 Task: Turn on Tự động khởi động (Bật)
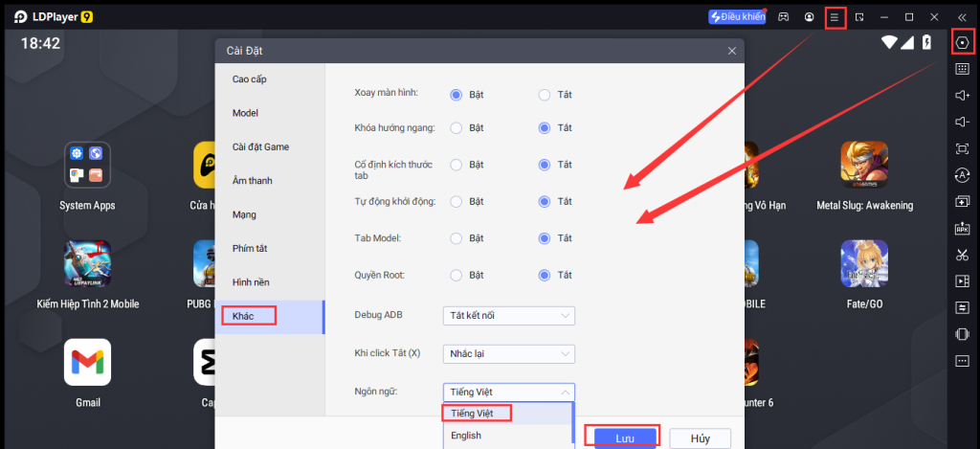tap(457, 202)
